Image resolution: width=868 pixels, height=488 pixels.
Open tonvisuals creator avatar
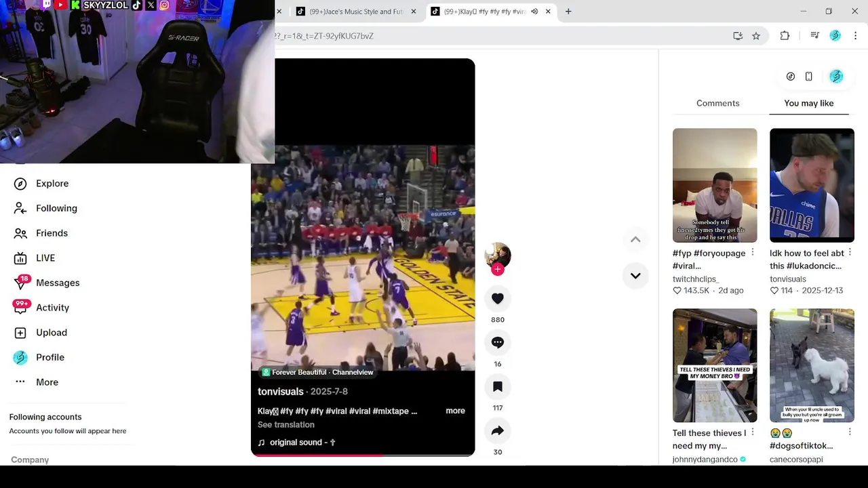coord(498,255)
